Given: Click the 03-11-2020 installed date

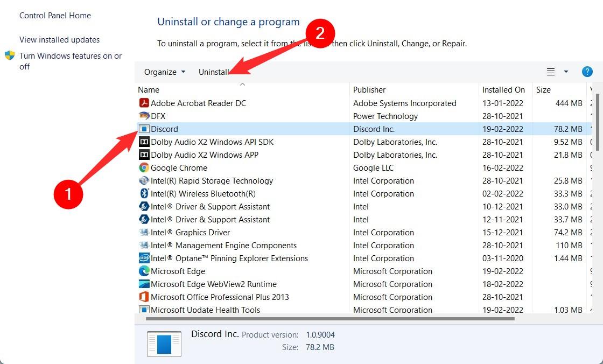Looking at the screenshot, I should pyautogui.click(x=503, y=258).
